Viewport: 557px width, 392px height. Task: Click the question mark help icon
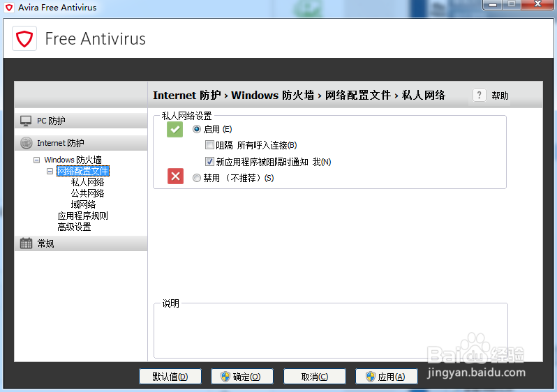click(x=480, y=95)
